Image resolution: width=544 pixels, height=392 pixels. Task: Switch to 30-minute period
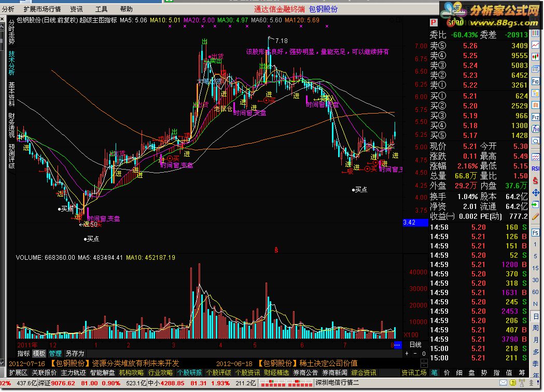tap(535, 280)
